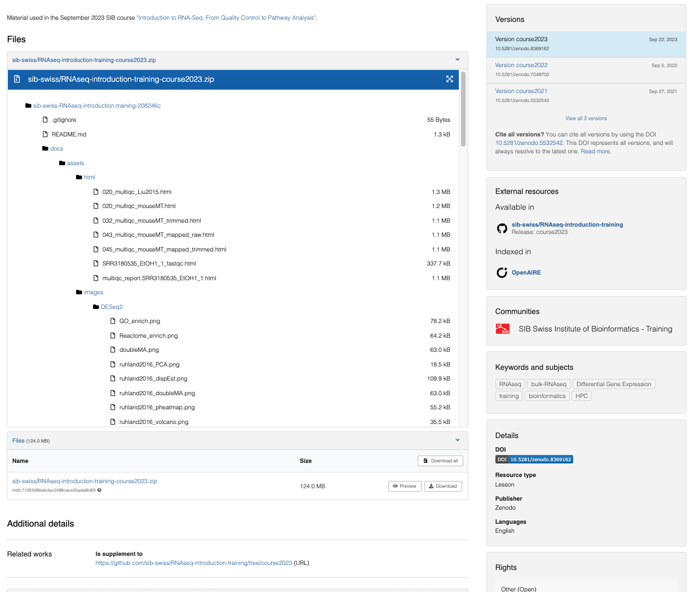
Task: Click the Differential Gene Expression keyword tag
Action: tap(613, 385)
